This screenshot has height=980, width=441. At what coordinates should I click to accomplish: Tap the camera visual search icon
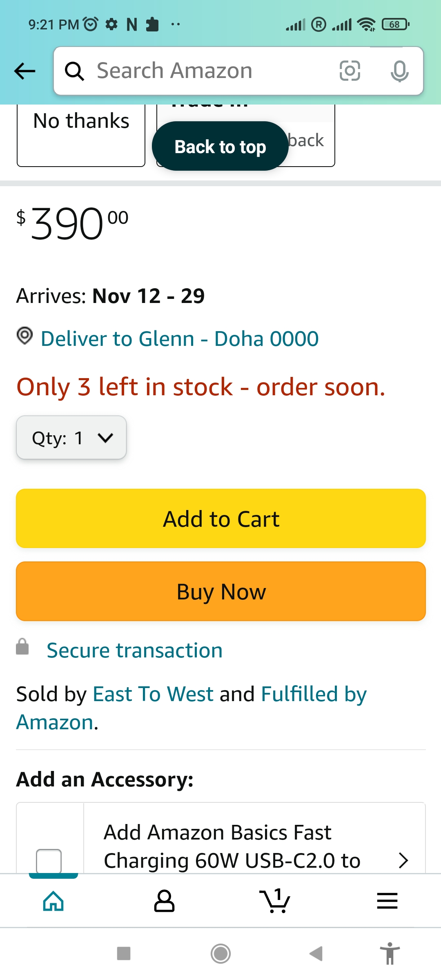click(x=350, y=71)
